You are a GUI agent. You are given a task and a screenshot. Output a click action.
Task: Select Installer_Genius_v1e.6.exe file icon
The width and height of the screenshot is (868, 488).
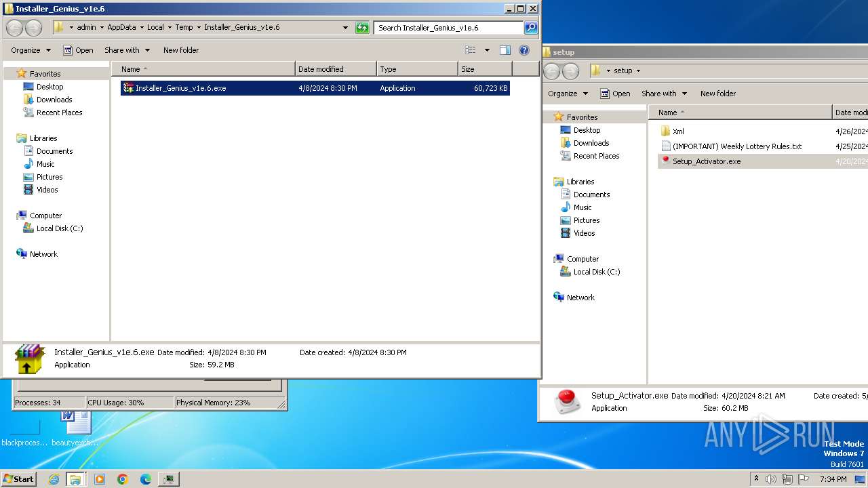[x=128, y=88]
